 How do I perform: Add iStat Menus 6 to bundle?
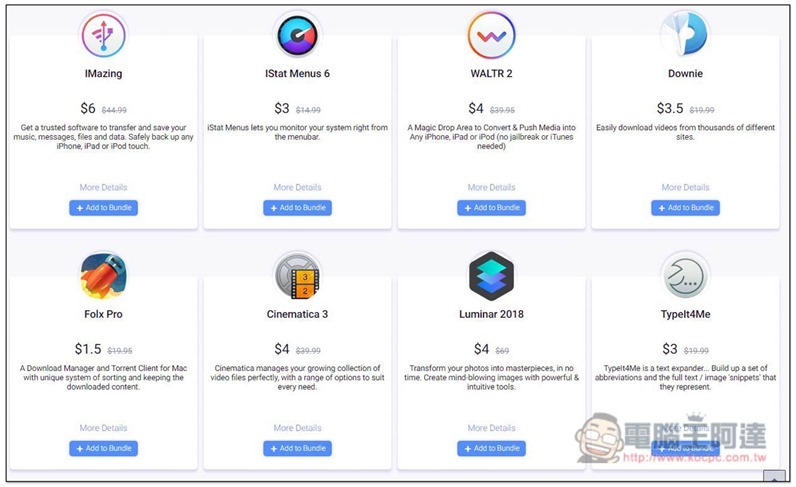(297, 208)
